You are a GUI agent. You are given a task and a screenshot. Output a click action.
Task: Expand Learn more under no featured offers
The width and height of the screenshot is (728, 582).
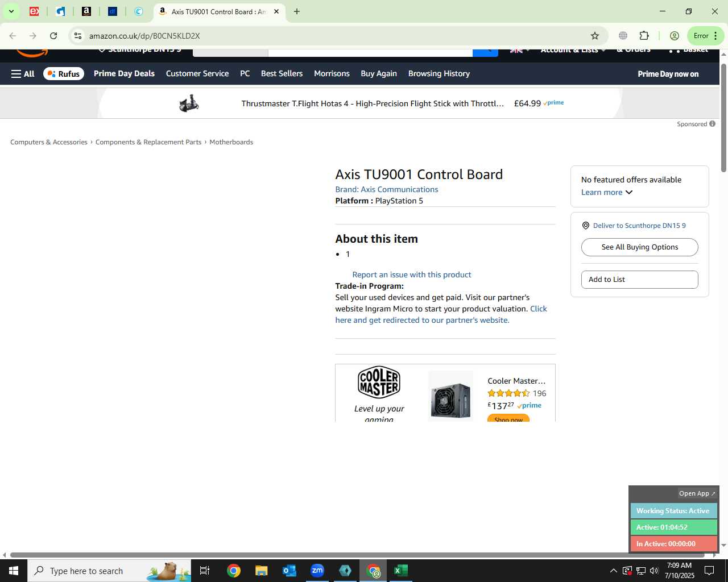[607, 192]
